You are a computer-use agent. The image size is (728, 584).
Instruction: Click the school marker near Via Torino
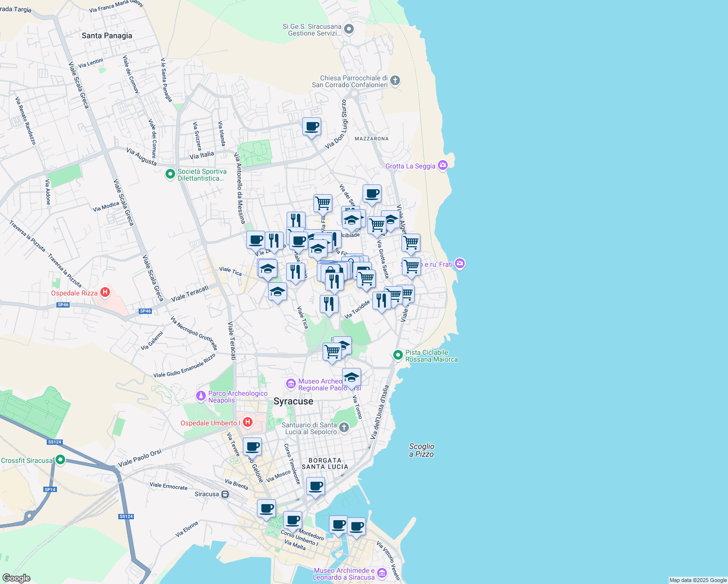(351, 379)
